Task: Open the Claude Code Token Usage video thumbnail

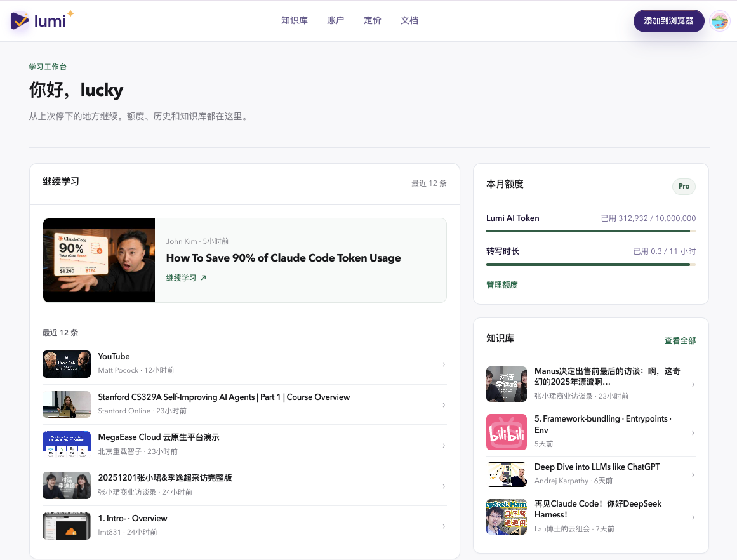Action: click(x=98, y=260)
